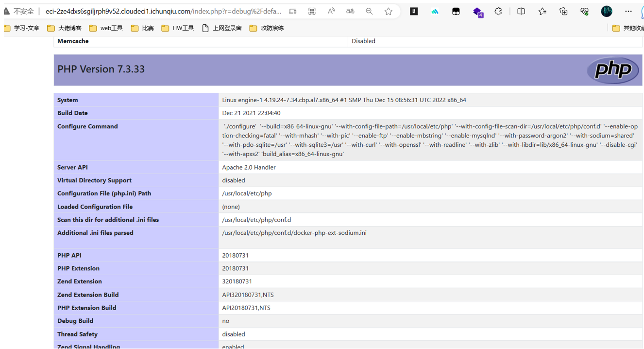Open the 上网登录窗 bookmark
This screenshot has width=644, height=349.
click(222, 28)
